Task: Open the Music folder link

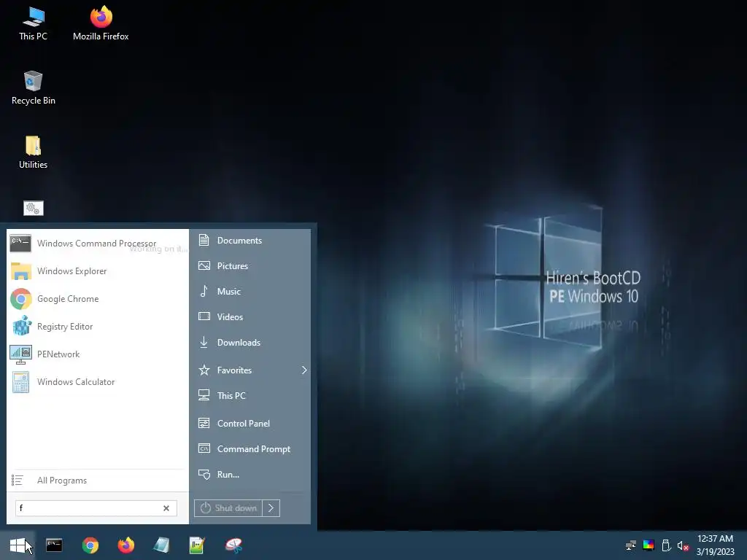Action: point(252,292)
